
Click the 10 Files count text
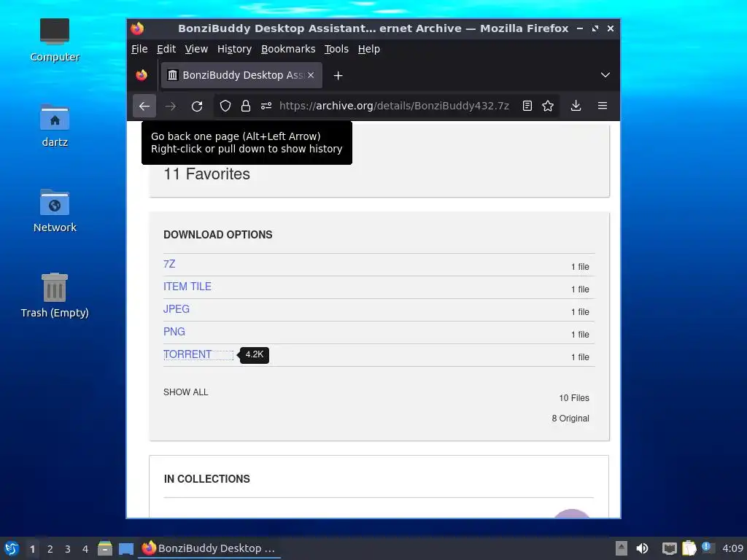coord(574,397)
